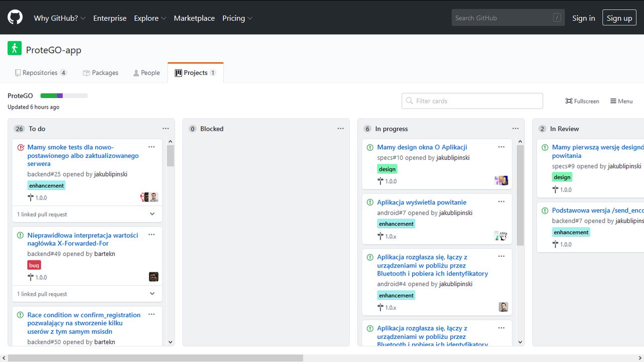Click the red 'bug' label

click(x=34, y=265)
